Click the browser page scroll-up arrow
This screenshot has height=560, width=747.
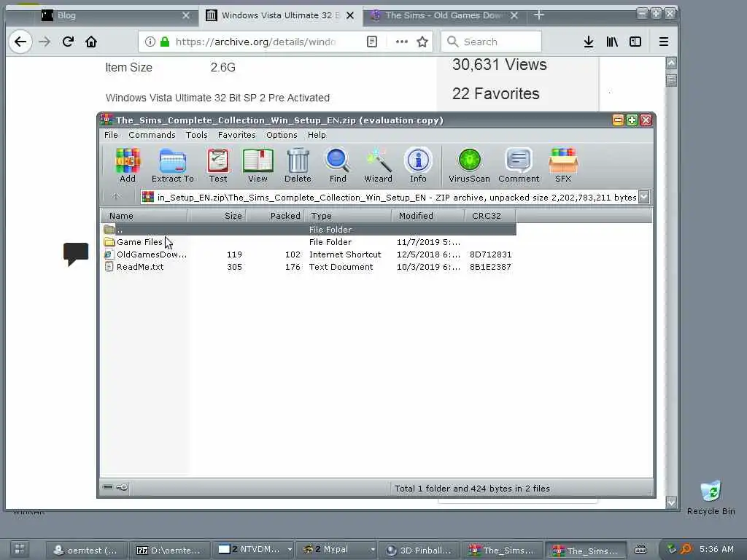click(671, 63)
